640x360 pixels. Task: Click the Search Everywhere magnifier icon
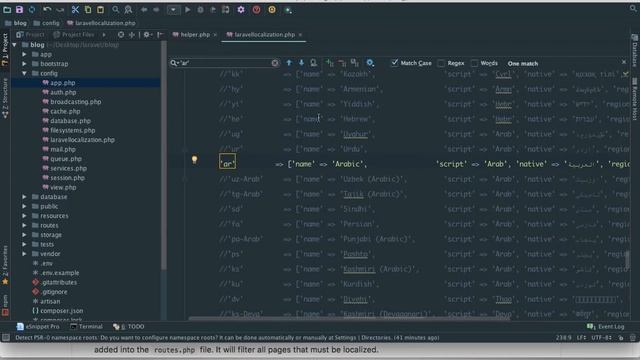pos(633,8)
